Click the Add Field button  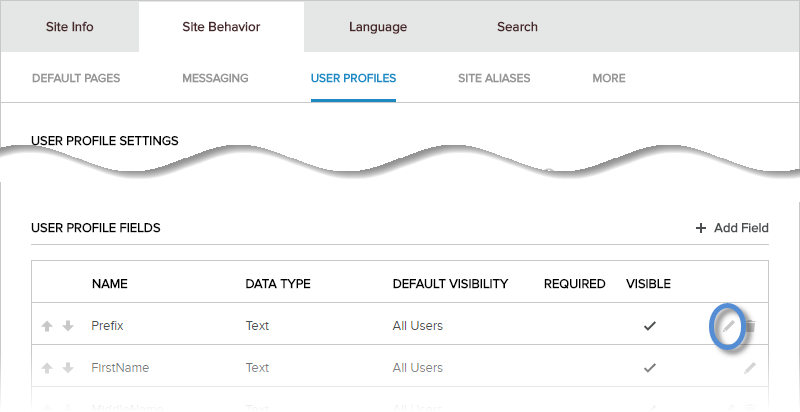coord(732,228)
